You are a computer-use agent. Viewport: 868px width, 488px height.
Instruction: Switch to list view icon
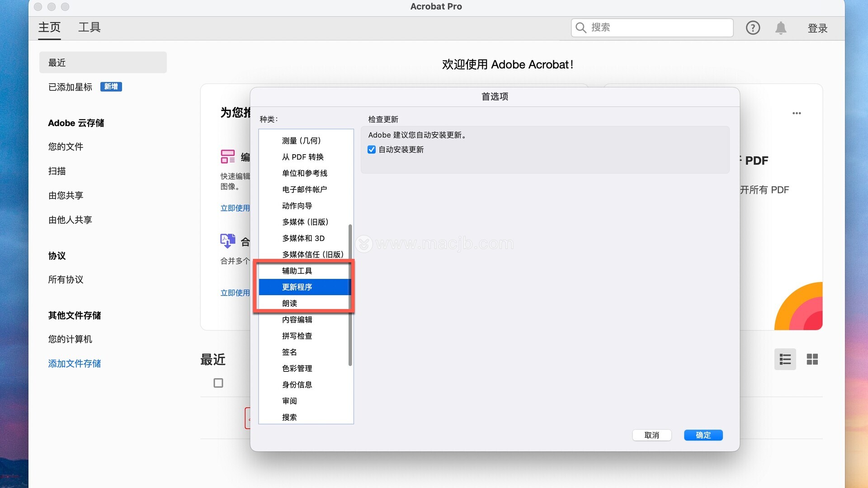click(785, 360)
